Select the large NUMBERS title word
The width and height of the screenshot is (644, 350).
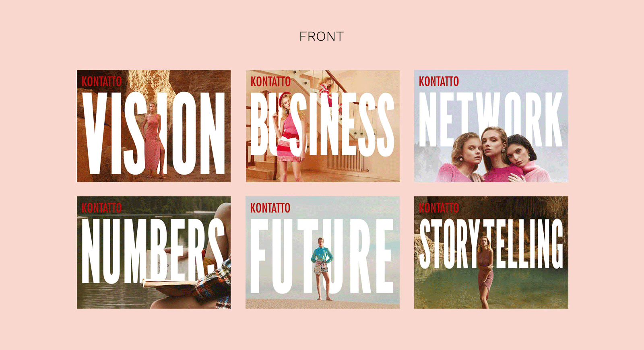coord(153,251)
